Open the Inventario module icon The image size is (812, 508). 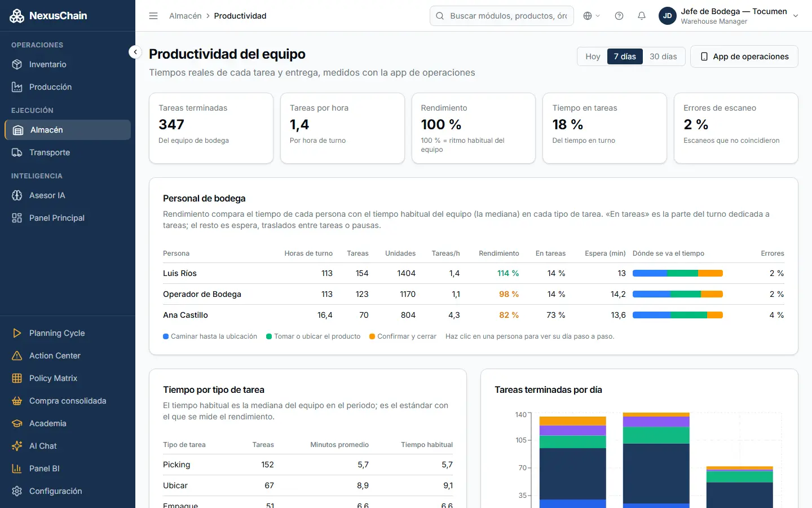pyautogui.click(x=17, y=64)
